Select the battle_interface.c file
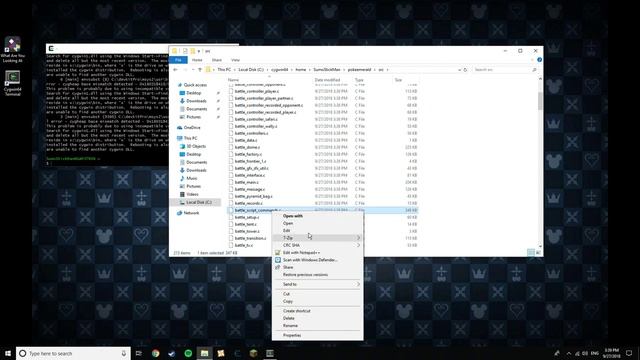 point(250,176)
